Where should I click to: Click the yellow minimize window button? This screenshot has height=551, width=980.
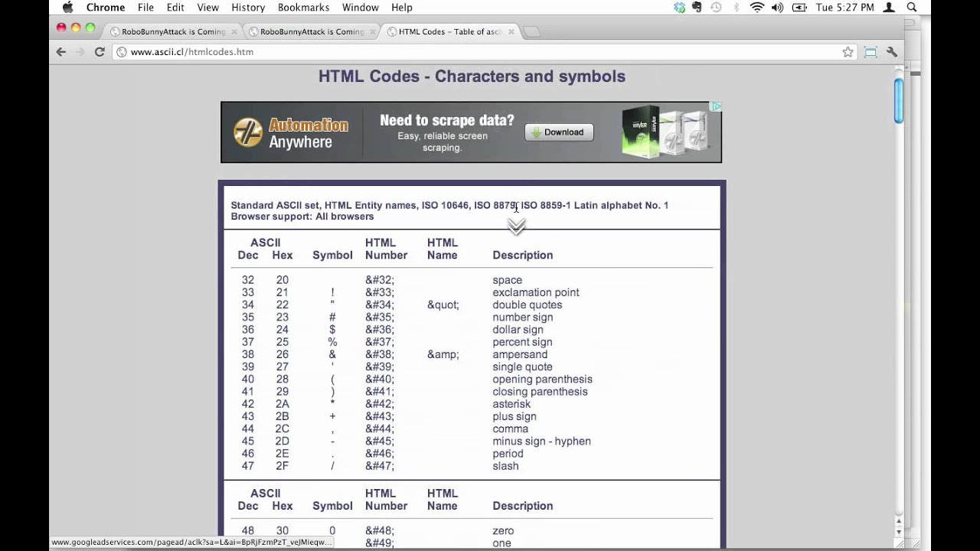pyautogui.click(x=76, y=28)
